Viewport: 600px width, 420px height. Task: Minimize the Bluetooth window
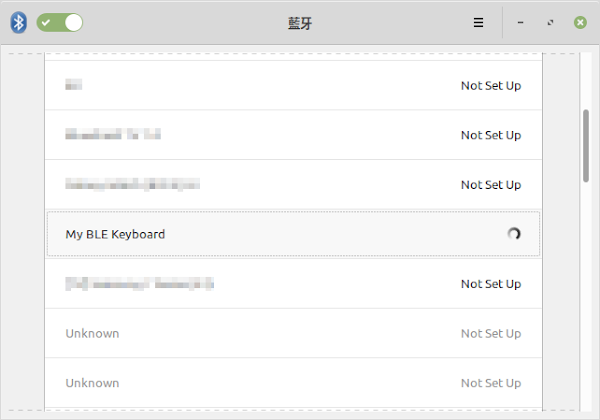point(520,23)
